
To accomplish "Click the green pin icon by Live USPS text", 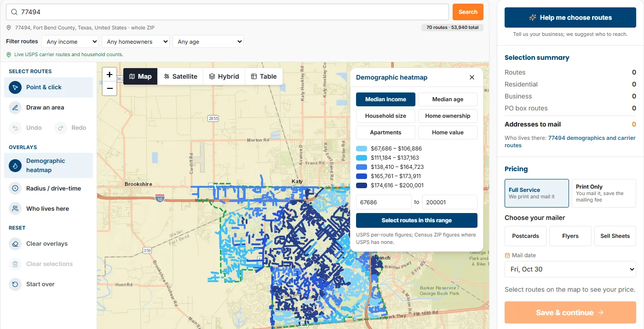I will click(9, 54).
